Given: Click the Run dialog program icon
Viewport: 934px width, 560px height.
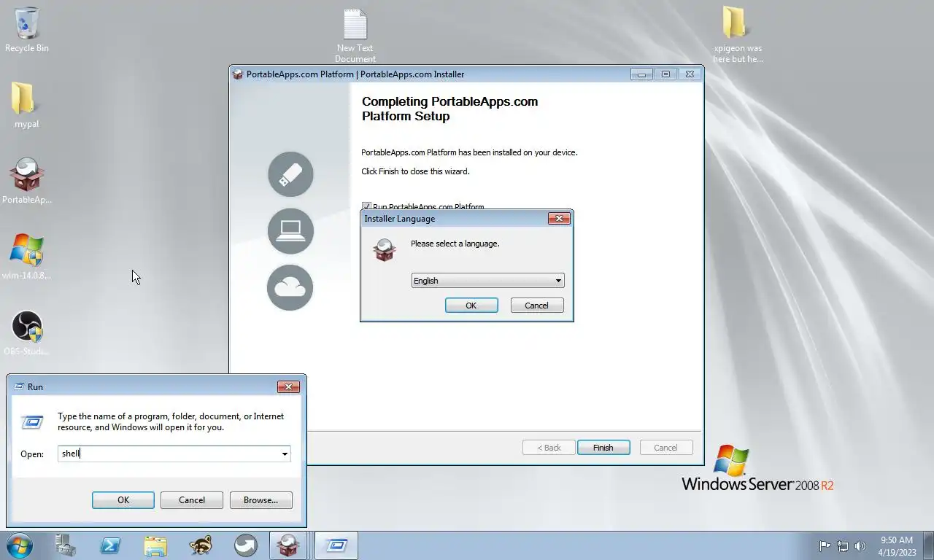Looking at the screenshot, I should pos(32,422).
